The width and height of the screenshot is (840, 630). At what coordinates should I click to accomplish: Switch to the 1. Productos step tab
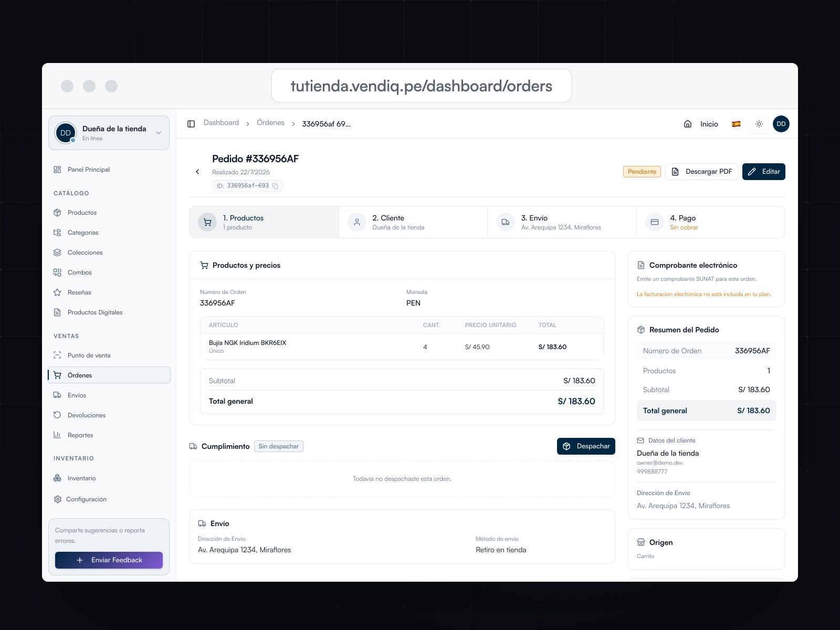coord(264,222)
